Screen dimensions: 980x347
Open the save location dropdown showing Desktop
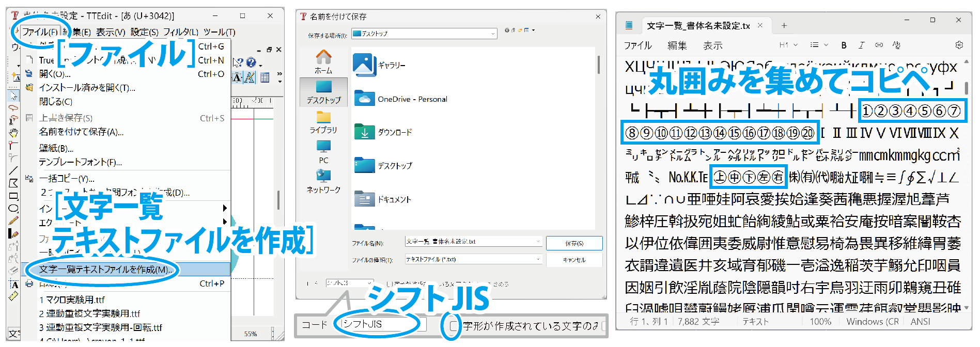coord(424,34)
